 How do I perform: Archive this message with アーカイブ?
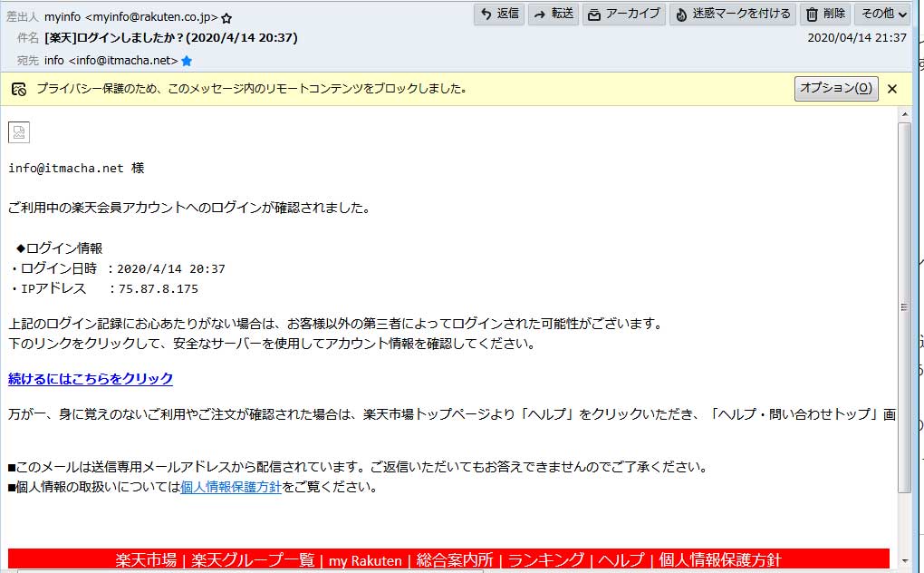[623, 14]
